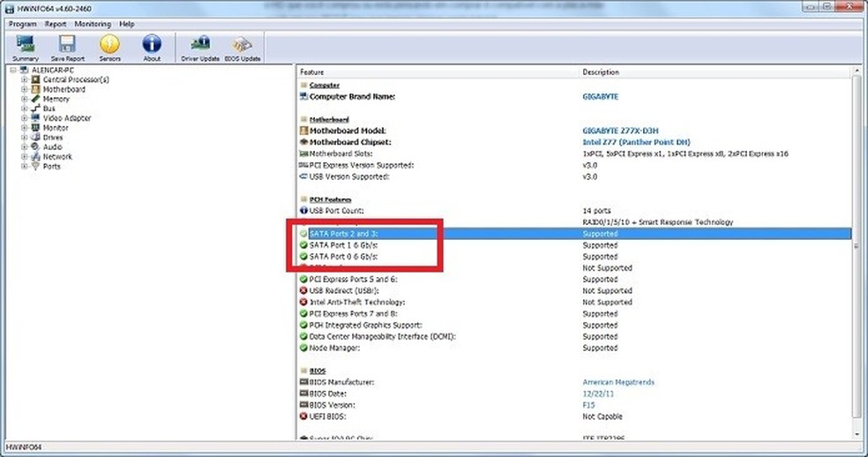Select PCI Express Version Supported row
Screen dimensions: 868x457
click(x=574, y=165)
